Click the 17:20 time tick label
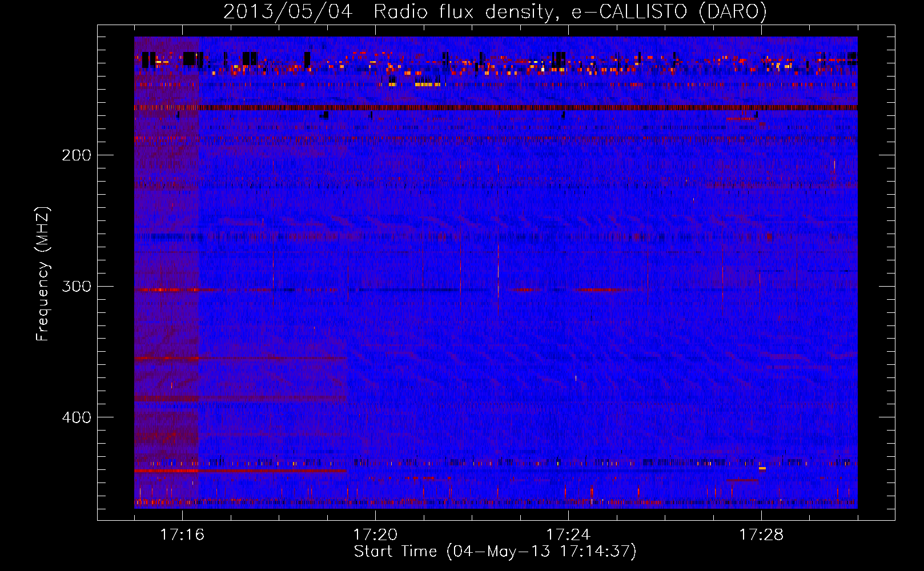This screenshot has width=924, height=571. point(375,535)
